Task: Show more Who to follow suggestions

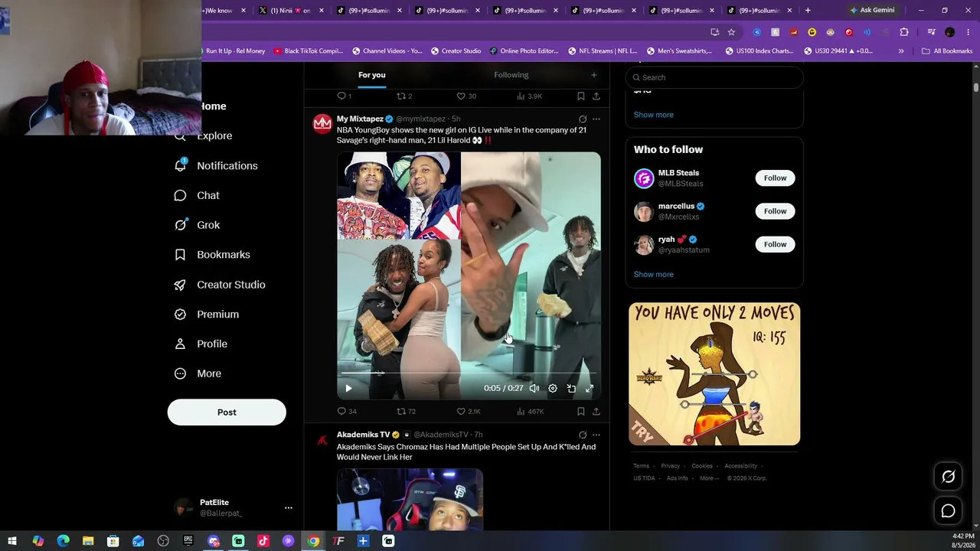Action: pos(654,274)
